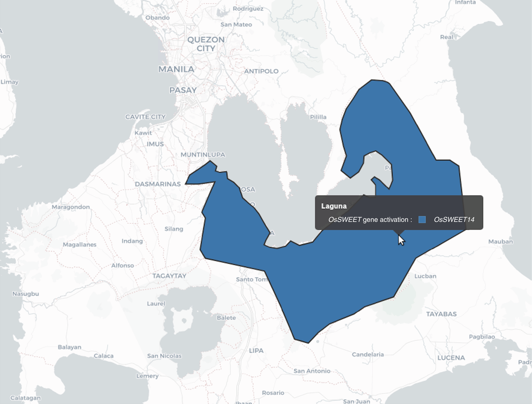Click the Lucban town label

(x=425, y=276)
